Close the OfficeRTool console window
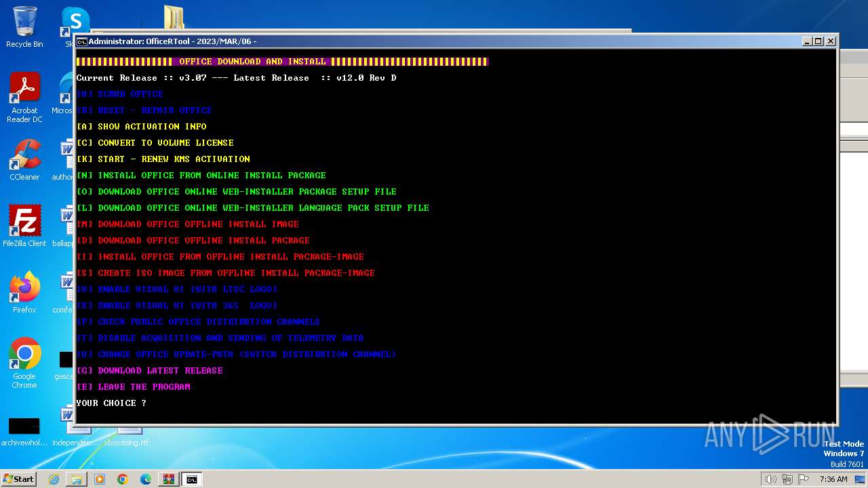Image resolution: width=868 pixels, height=488 pixels. (831, 41)
